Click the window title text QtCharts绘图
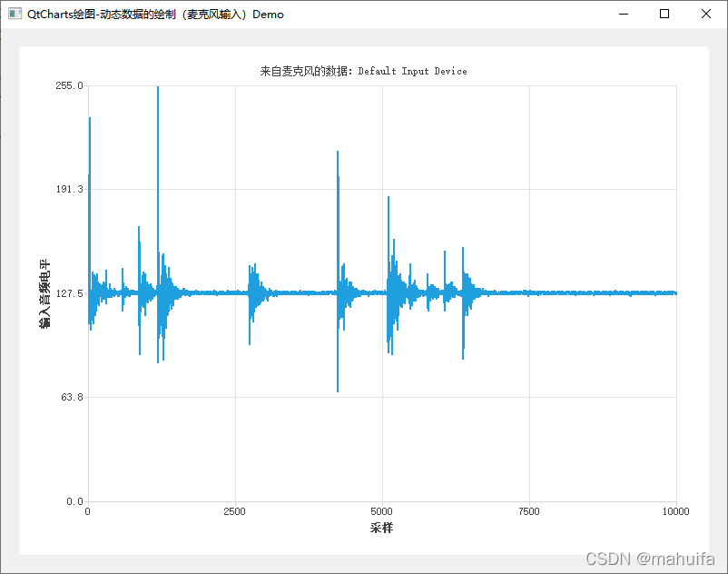Image resolution: width=728 pixels, height=574 pixels. 61,15
